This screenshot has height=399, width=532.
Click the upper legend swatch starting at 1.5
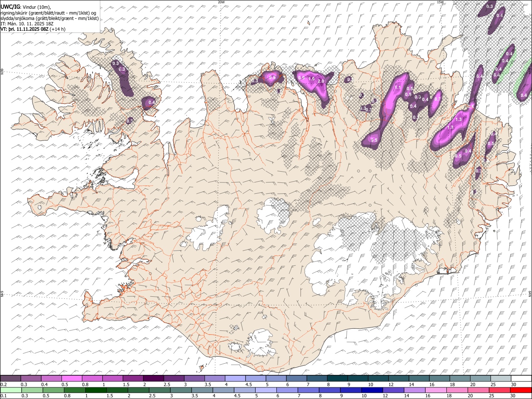(x=133, y=379)
